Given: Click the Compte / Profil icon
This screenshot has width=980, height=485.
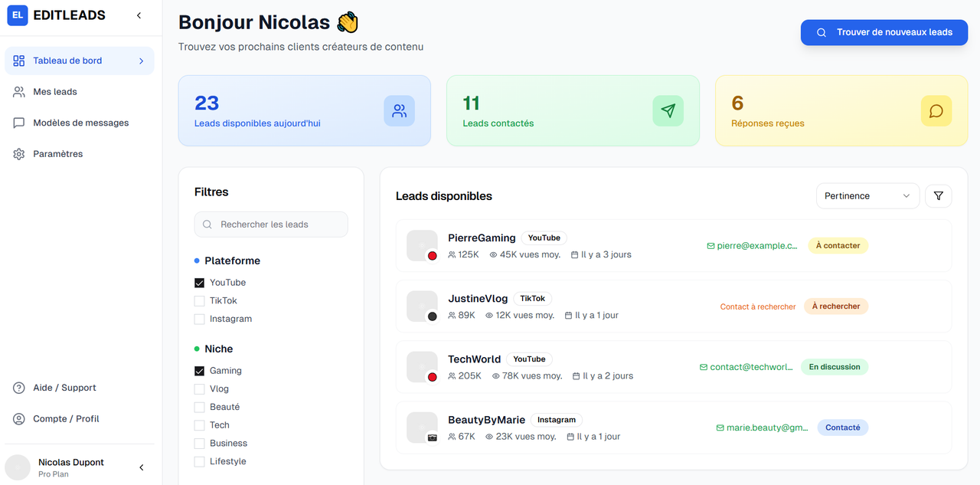Looking at the screenshot, I should [x=18, y=418].
